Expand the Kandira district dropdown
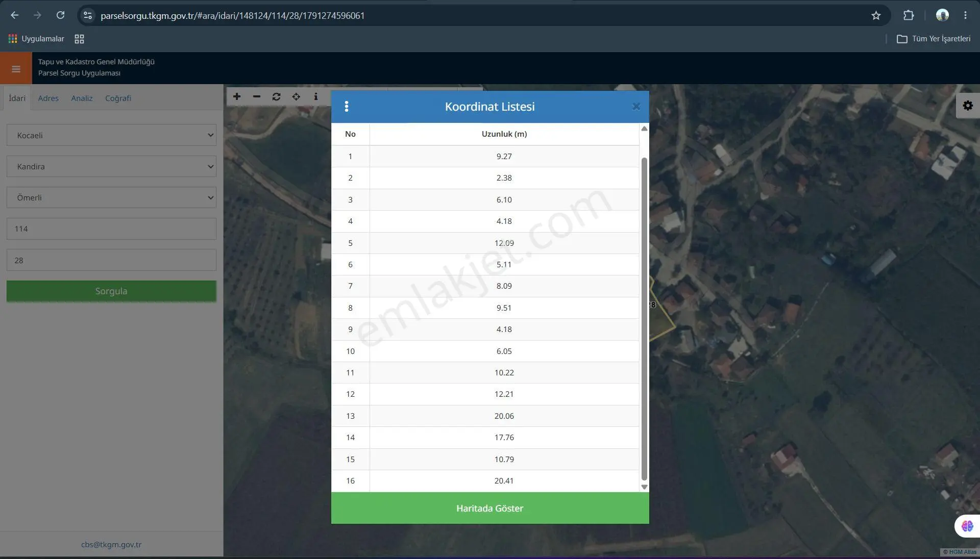The image size is (980, 559). click(111, 166)
